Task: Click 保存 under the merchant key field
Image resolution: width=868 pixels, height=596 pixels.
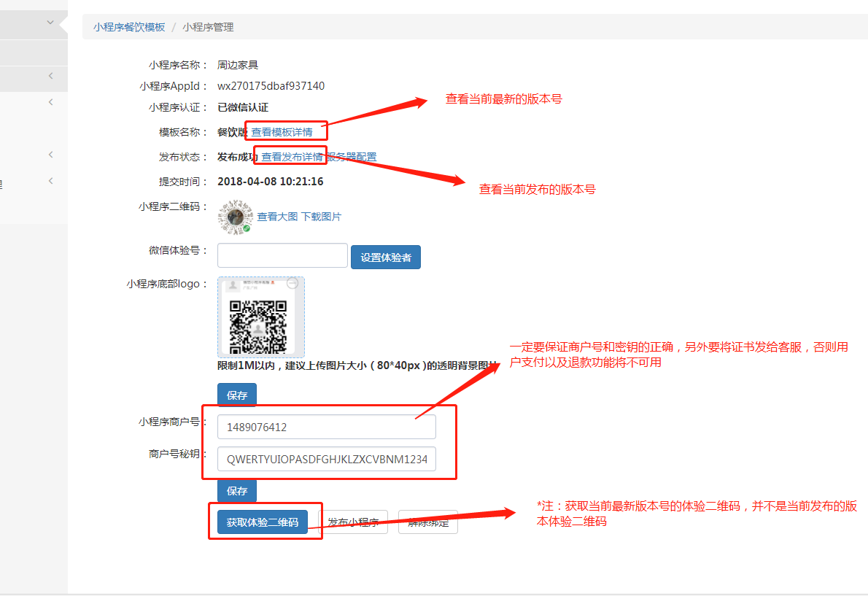Action: click(x=236, y=491)
